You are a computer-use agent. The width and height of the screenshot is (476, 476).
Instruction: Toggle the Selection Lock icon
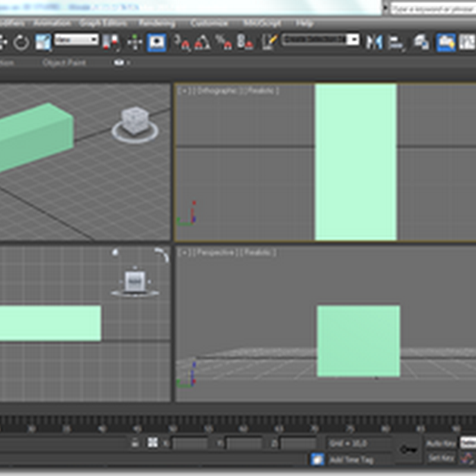tap(135, 443)
